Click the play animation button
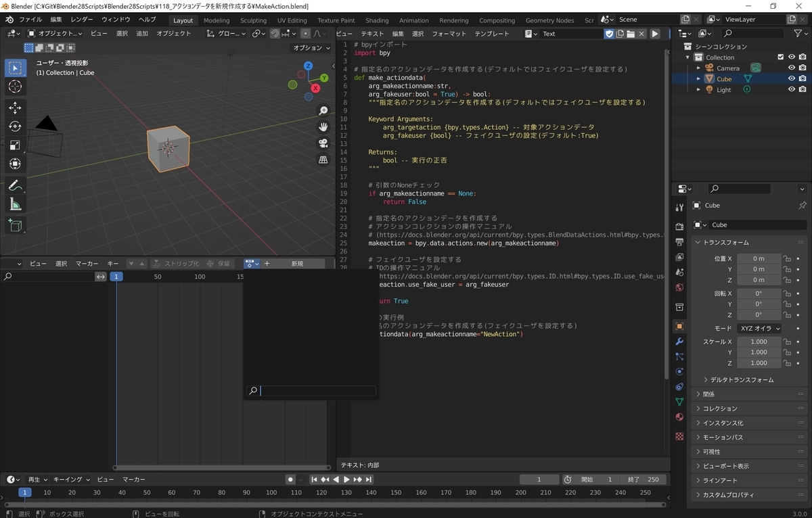Viewport: 812px width, 518px height. pyautogui.click(x=347, y=479)
